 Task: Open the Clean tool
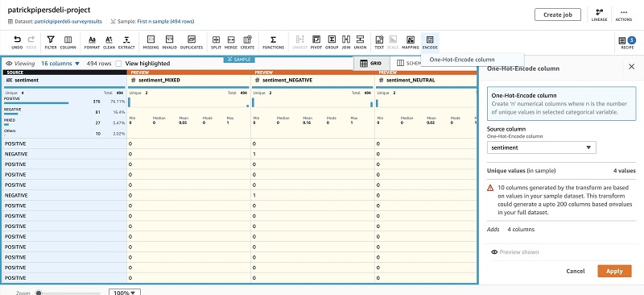pos(109,42)
